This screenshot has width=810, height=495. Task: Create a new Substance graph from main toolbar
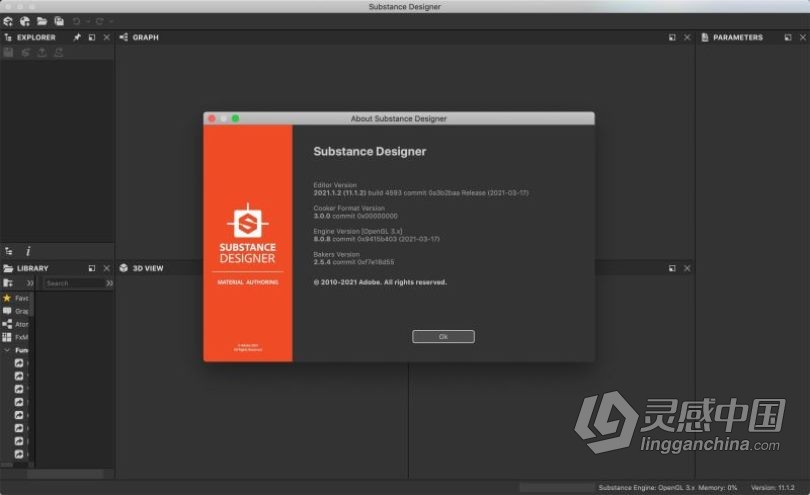point(8,21)
